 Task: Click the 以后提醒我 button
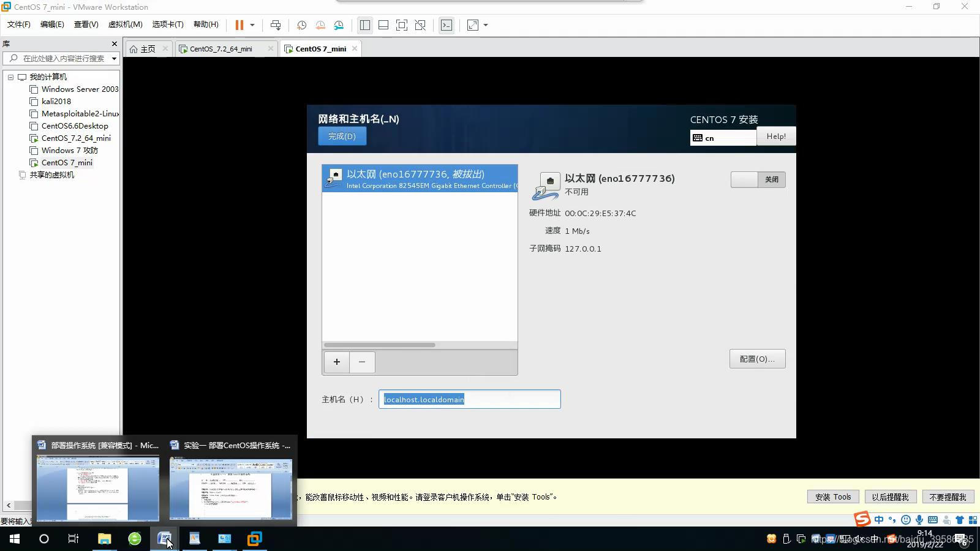(891, 497)
